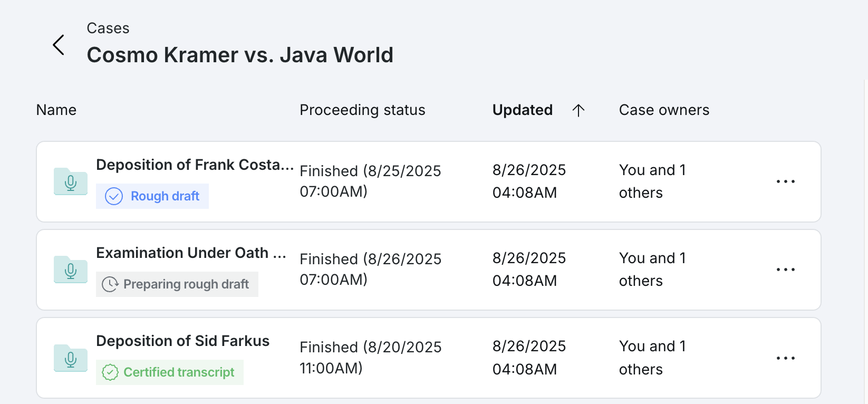The width and height of the screenshot is (868, 404).
Task: Select the Finished (8/20/2025 11:00AM) status text
Action: pos(370,357)
